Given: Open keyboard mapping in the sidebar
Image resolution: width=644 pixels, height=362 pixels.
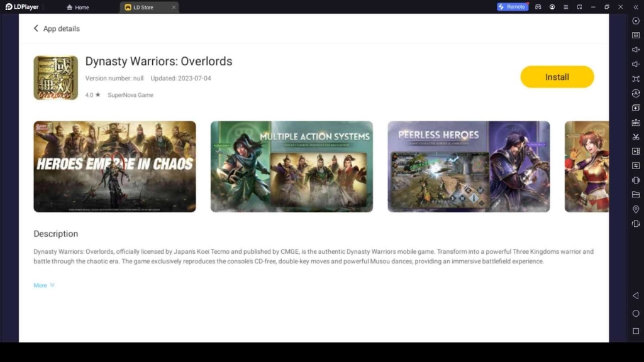Looking at the screenshot, I should 636,35.
